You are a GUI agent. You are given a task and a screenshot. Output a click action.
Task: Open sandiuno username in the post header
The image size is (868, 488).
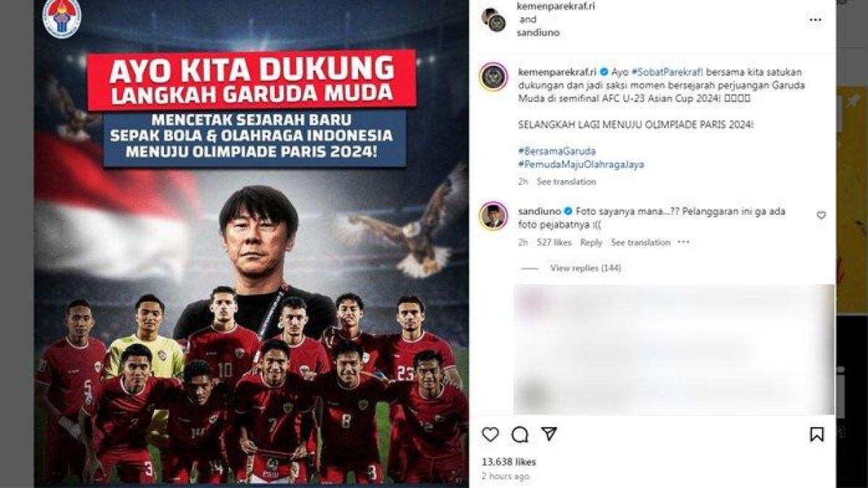pyautogui.click(x=540, y=33)
